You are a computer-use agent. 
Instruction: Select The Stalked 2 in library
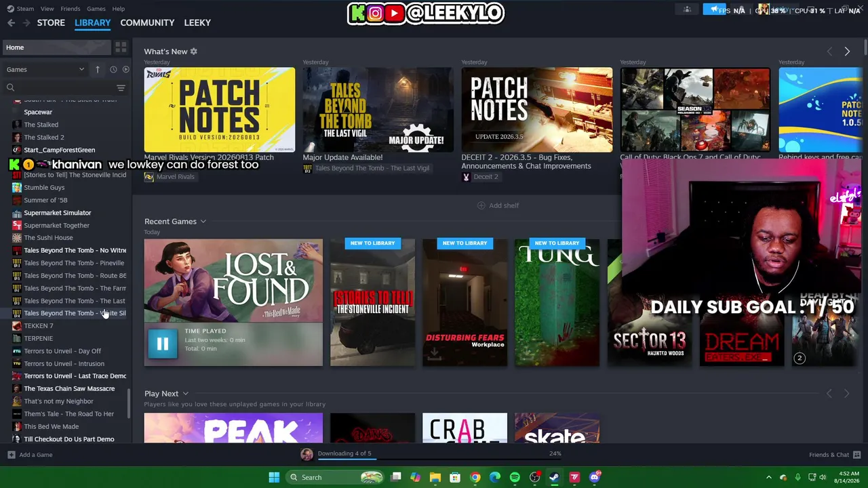click(x=44, y=137)
